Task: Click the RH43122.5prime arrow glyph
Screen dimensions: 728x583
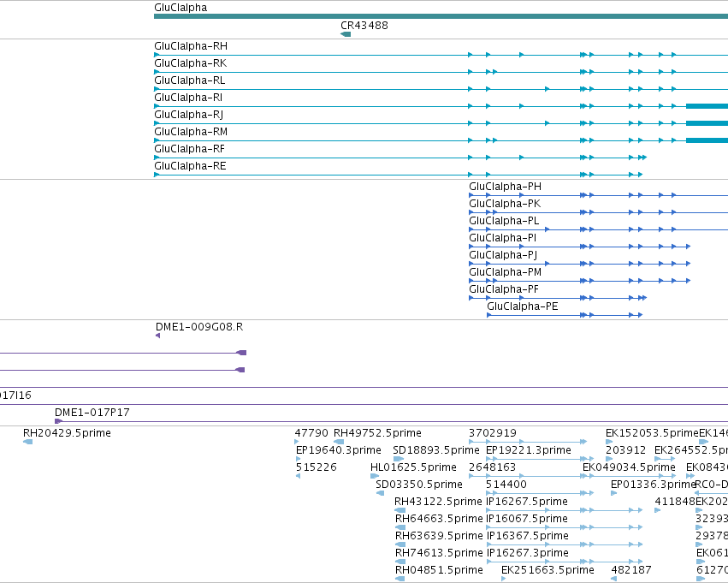Action: coord(400,510)
